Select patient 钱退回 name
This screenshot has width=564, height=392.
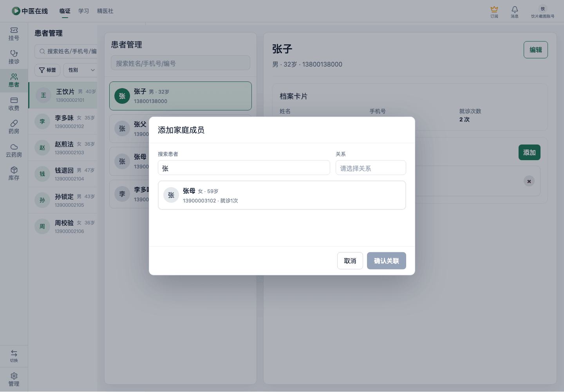tap(64, 170)
